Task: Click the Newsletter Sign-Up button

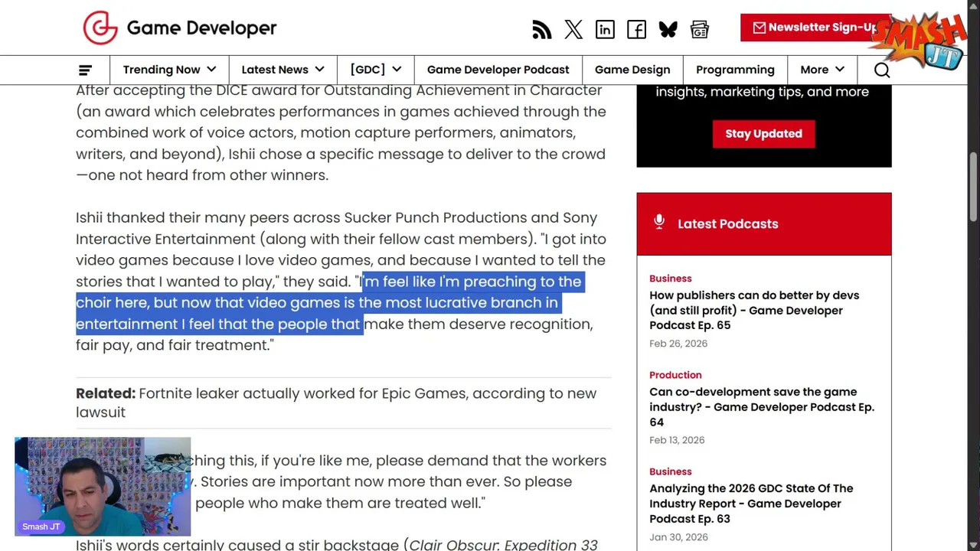Action: [815, 28]
